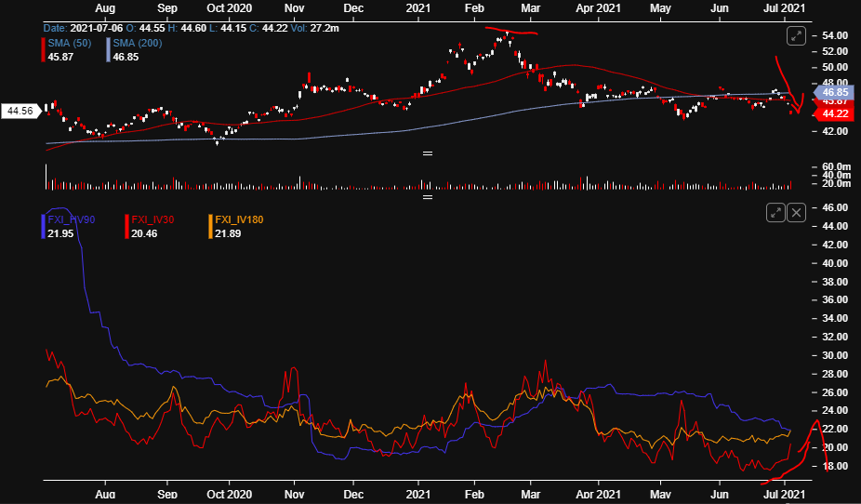
Task: Click the Oct 2020 label on the top axis
Action: click(230, 8)
